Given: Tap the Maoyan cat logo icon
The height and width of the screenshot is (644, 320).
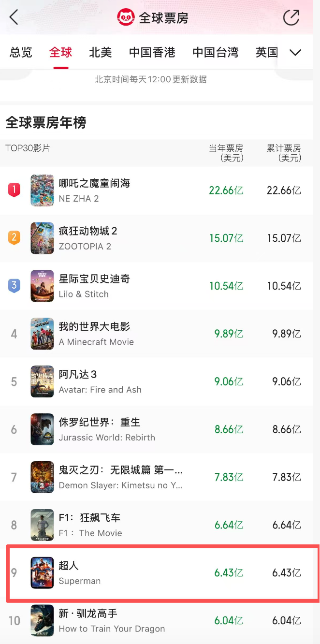Looking at the screenshot, I should tap(126, 18).
